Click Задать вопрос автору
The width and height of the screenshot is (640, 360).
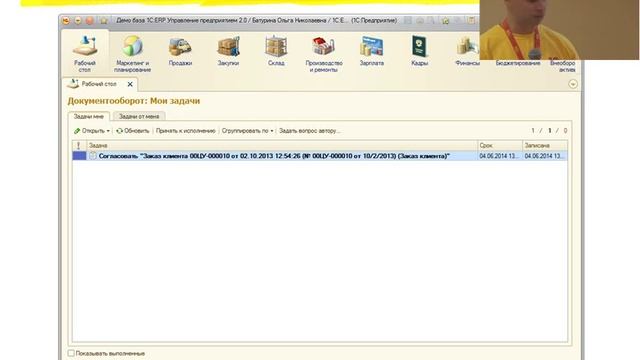tap(310, 131)
